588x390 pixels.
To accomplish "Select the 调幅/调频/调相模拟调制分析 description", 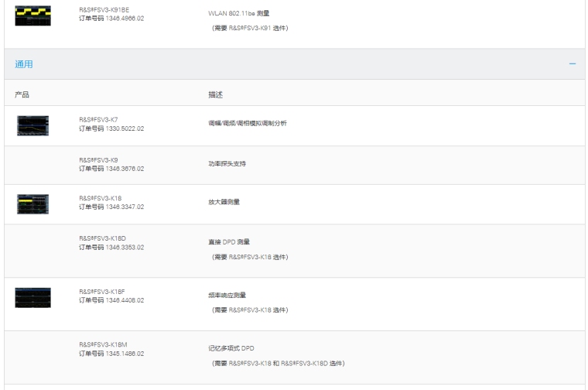I will pos(242,124).
